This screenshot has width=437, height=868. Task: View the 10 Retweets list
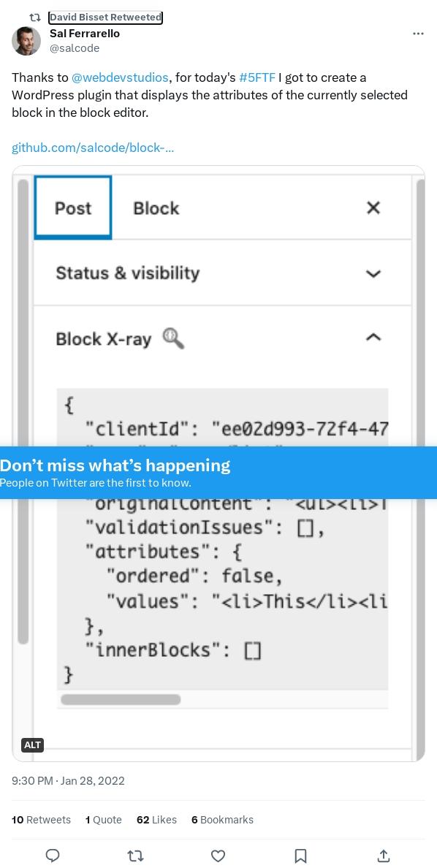41,820
